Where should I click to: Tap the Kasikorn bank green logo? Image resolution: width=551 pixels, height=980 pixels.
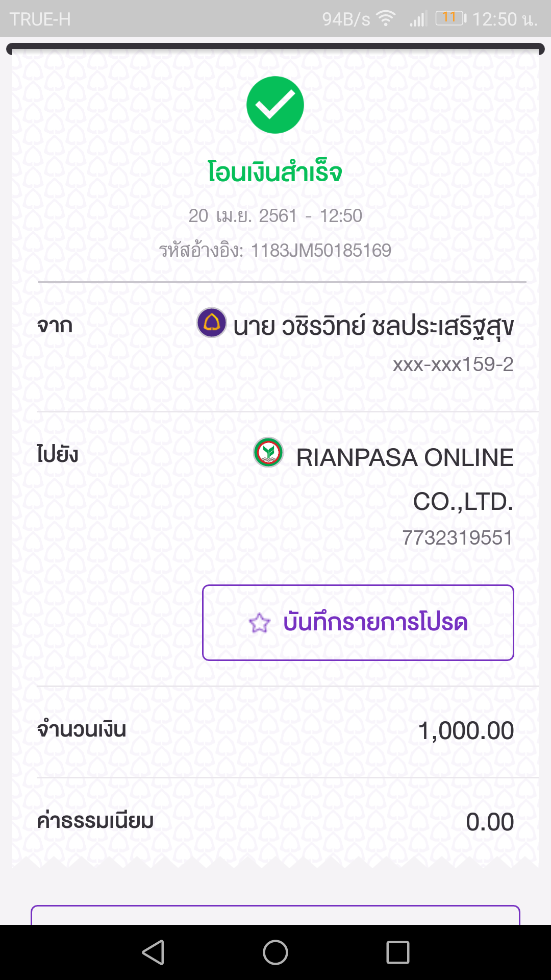point(268,452)
